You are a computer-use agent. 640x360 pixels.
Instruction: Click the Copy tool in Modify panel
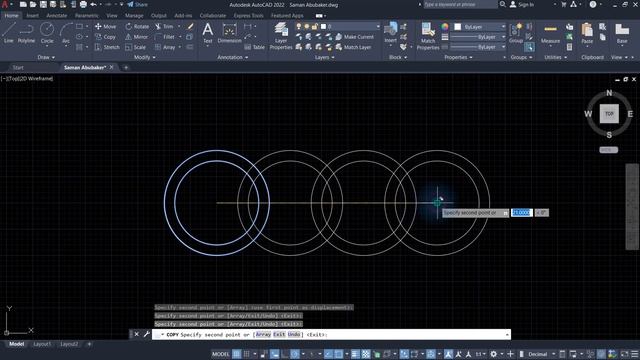(105, 37)
